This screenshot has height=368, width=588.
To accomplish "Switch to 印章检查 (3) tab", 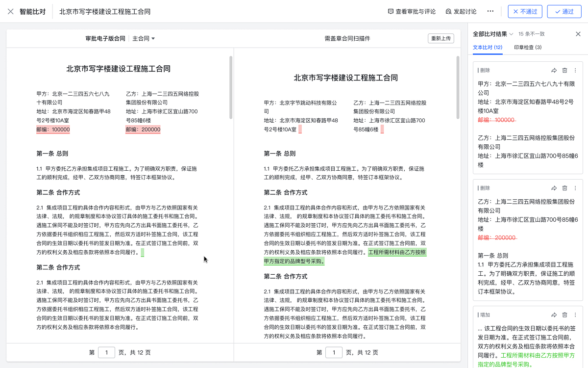I will (x=528, y=47).
